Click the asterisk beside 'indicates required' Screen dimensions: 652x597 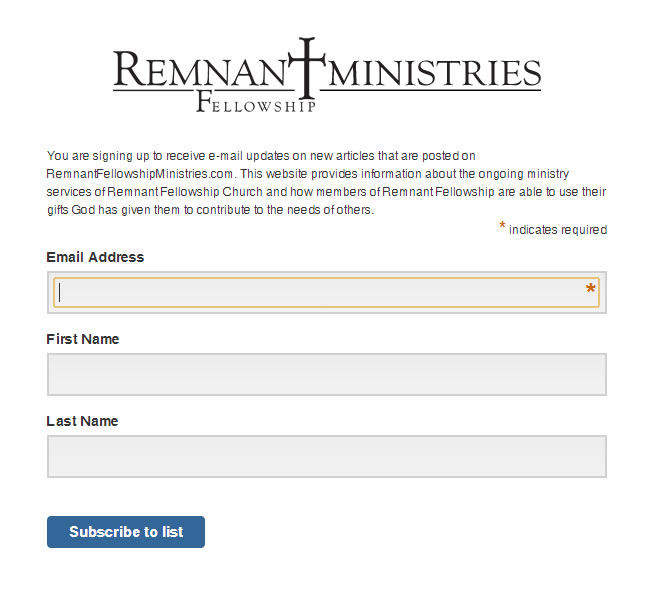tap(502, 228)
